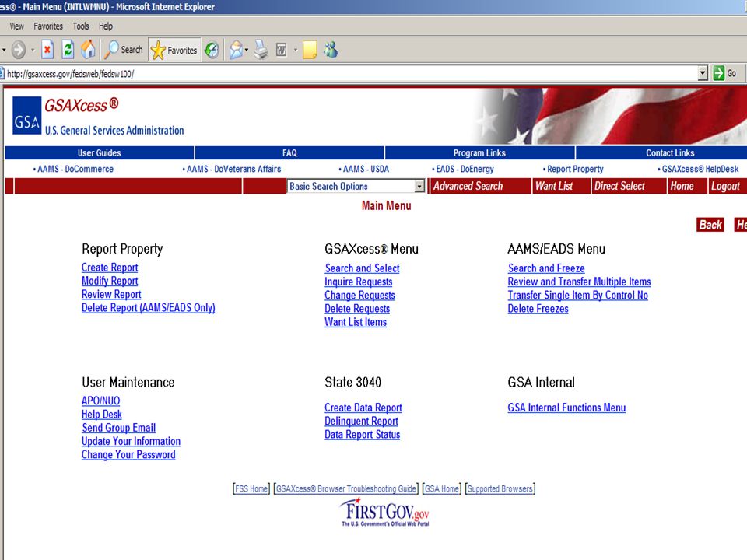Click Delete Freezes link
The height and width of the screenshot is (560, 747).
coord(538,309)
